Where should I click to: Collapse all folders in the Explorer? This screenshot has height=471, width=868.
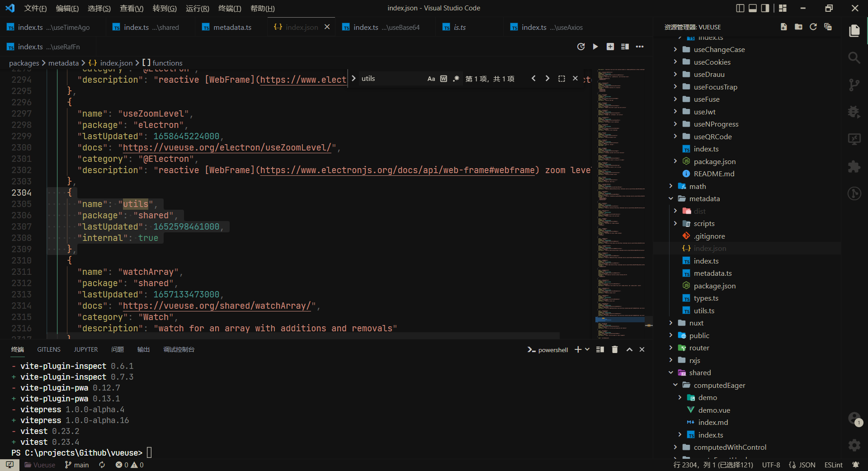click(828, 27)
